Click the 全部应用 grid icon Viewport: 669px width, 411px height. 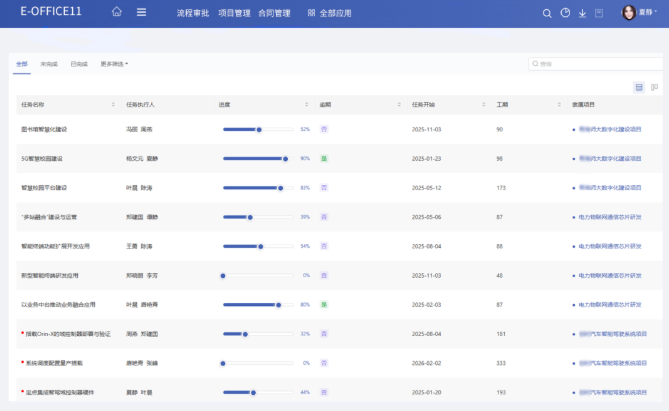coord(311,13)
